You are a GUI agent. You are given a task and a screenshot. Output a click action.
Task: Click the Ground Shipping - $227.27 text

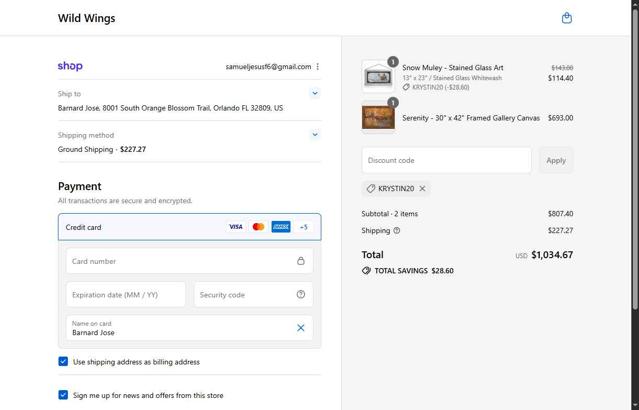102,149
